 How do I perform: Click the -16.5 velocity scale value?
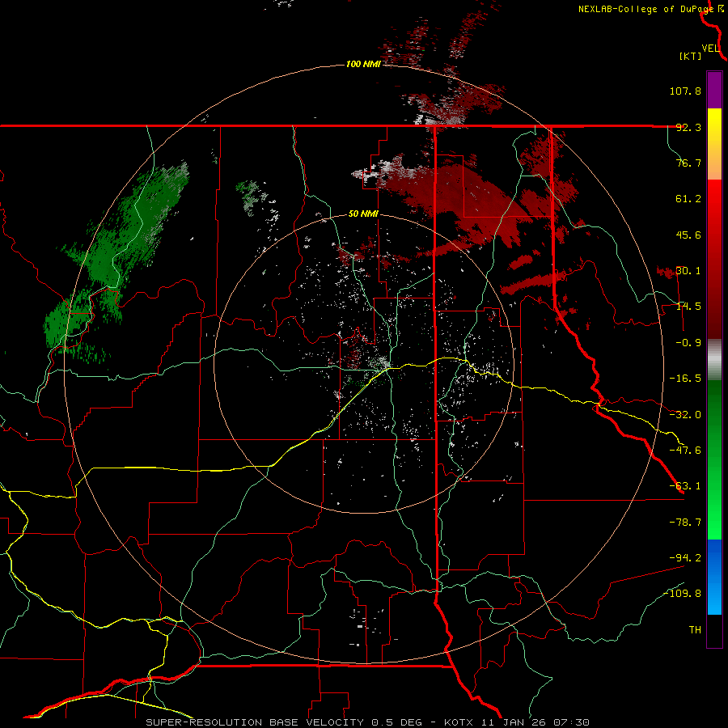coord(685,379)
